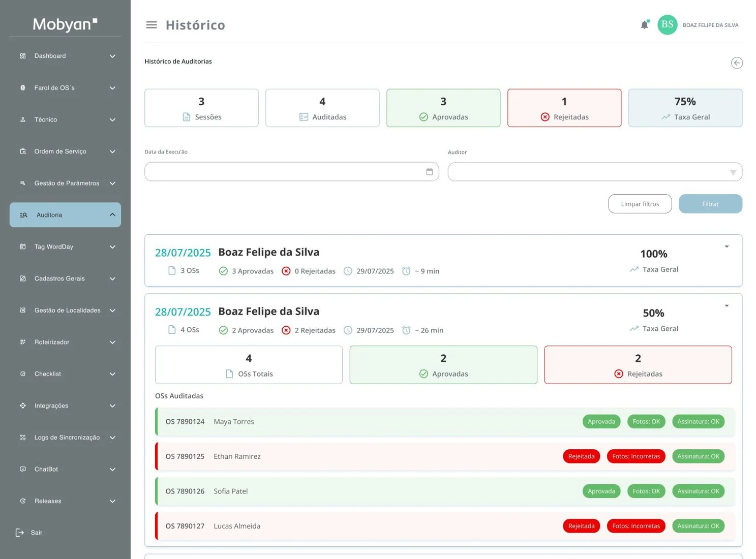
Task: Select the 75% Taxa Geral summary card
Action: pyautogui.click(x=685, y=108)
